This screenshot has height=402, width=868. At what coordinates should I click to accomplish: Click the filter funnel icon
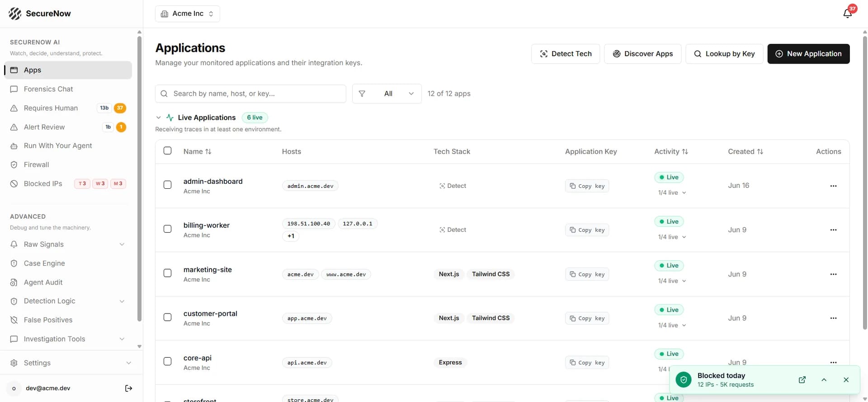pos(362,93)
